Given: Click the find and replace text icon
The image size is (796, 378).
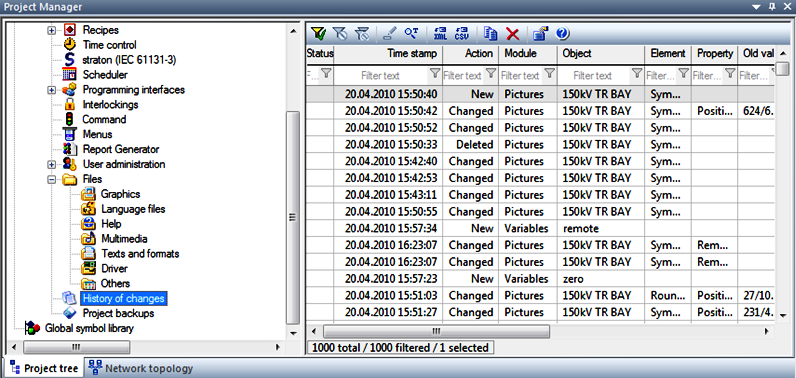Looking at the screenshot, I should (411, 34).
